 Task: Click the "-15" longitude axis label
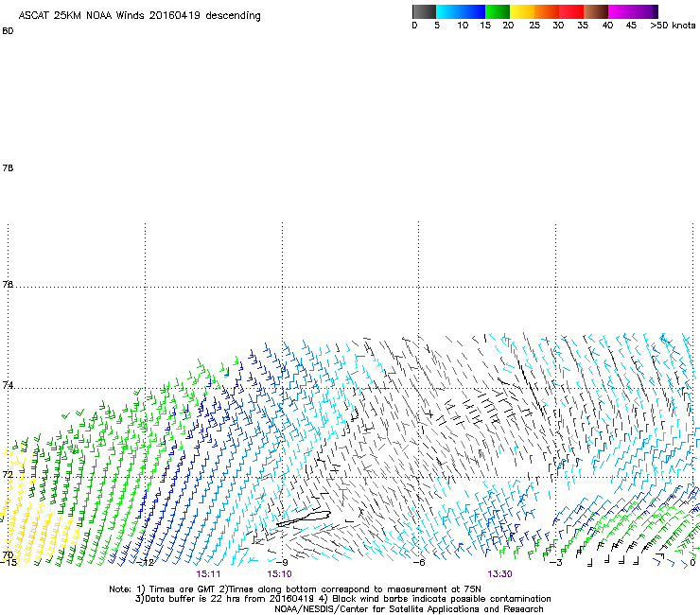point(9,562)
